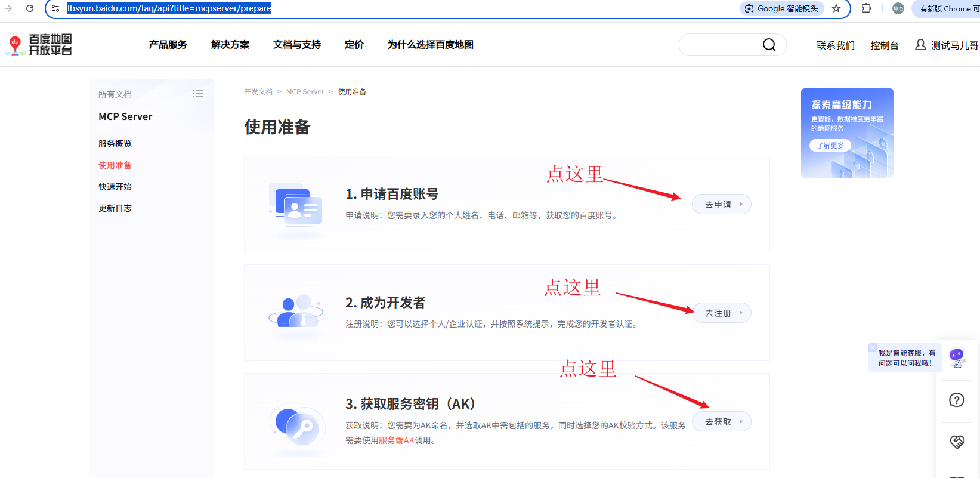Open 更新日志 in the sidebar
Screen dimensions: 980x478
[115, 208]
